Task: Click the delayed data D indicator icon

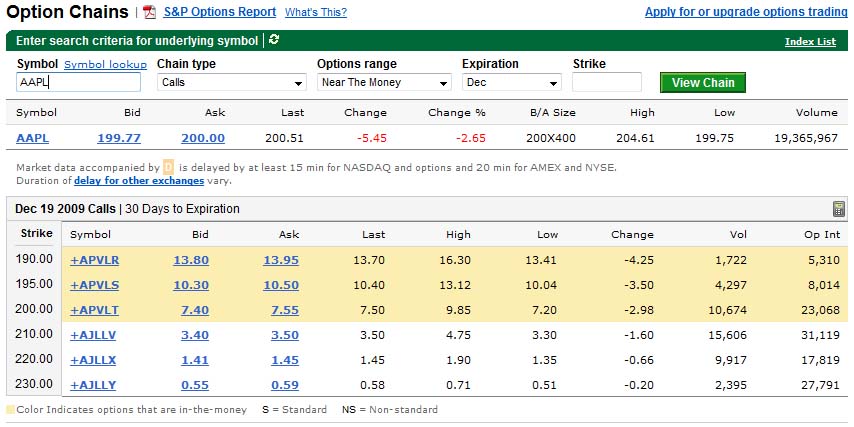Action: (168, 168)
